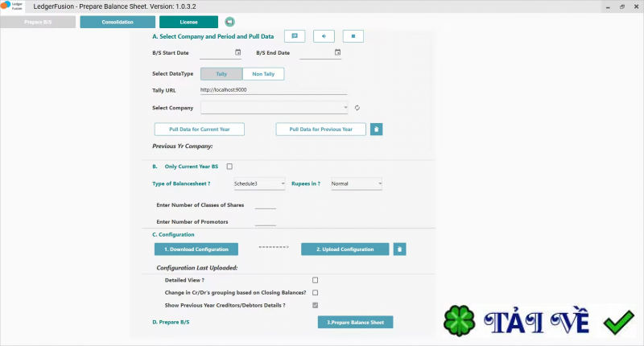The width and height of the screenshot is (644, 346).
Task: Open B/S Start Date calendar picker
Action: pyautogui.click(x=237, y=52)
